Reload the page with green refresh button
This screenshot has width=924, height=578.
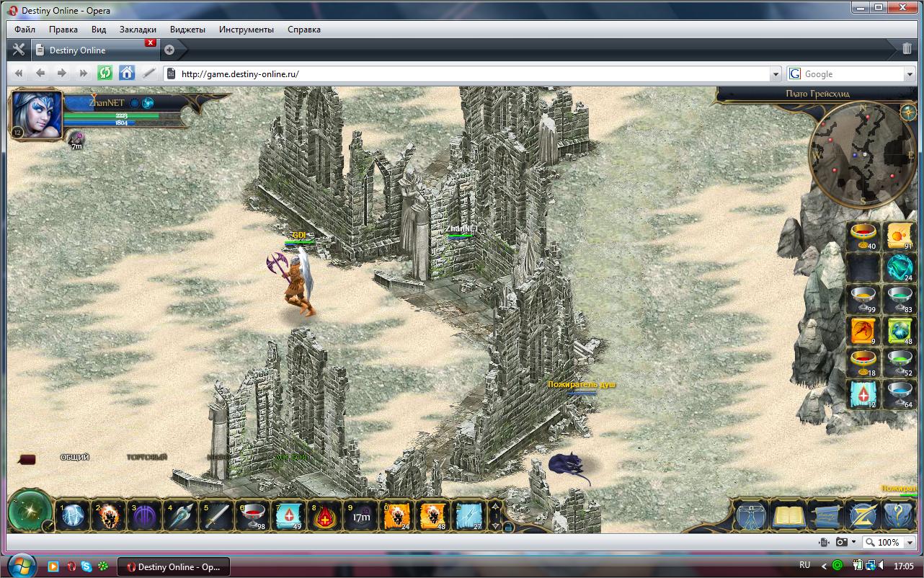pos(105,73)
